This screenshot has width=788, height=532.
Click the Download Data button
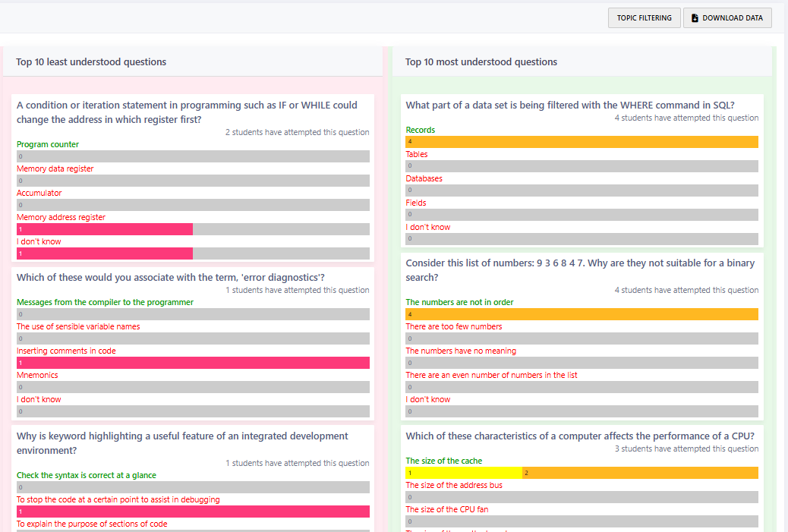click(x=727, y=18)
